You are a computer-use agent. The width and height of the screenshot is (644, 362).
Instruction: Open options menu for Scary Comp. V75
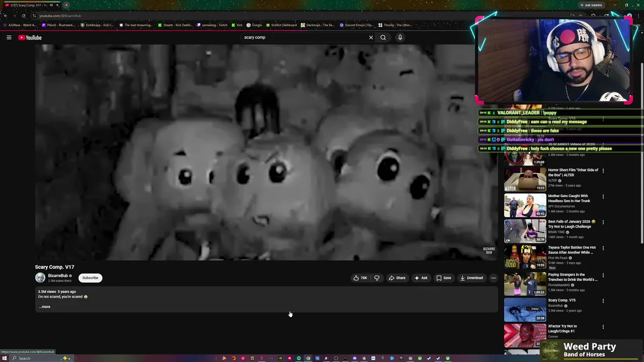point(603,301)
